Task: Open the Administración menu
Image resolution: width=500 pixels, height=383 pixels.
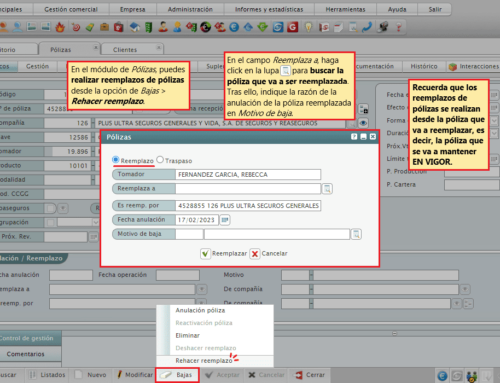Action: (190, 9)
